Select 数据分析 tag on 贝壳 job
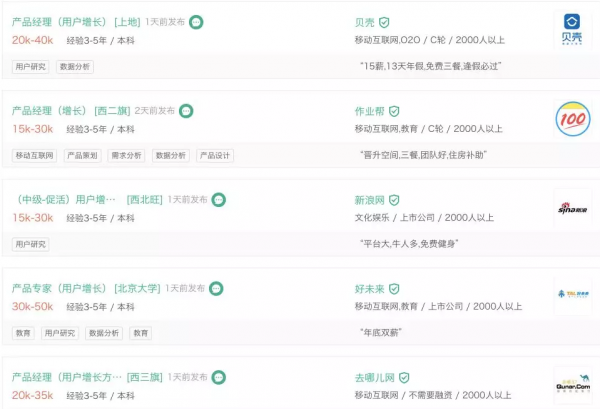Screen dimensions: 600x409 pos(75,67)
